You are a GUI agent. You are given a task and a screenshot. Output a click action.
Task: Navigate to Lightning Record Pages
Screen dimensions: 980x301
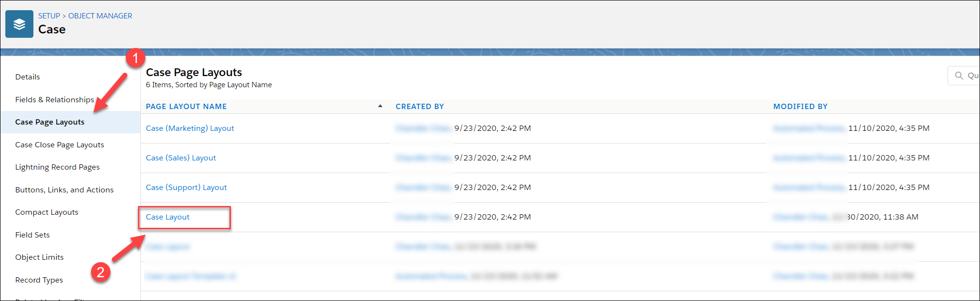(58, 167)
